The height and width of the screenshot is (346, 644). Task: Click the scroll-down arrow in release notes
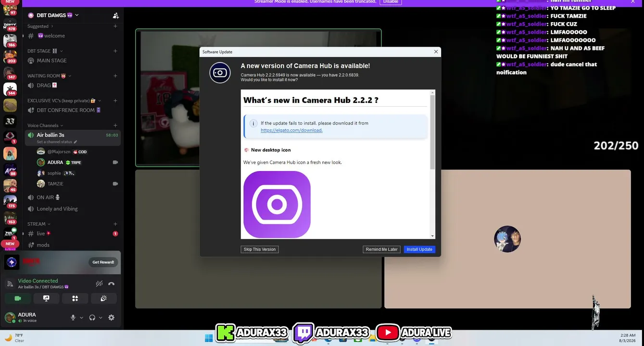[x=432, y=236]
